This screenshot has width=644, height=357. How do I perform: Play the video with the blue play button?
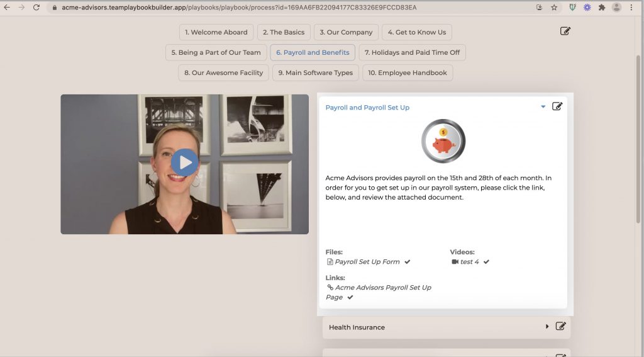(x=185, y=162)
